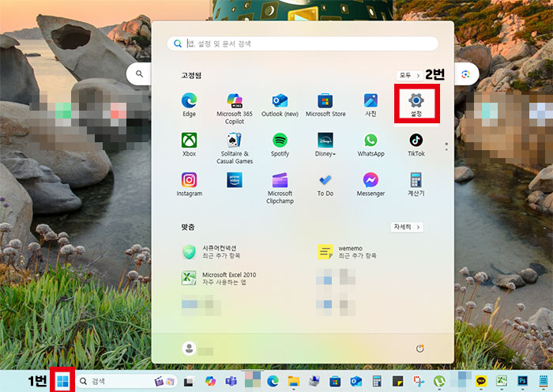Open Excel from the taskbar
Screen dimensions: 553x392
click(x=502, y=381)
